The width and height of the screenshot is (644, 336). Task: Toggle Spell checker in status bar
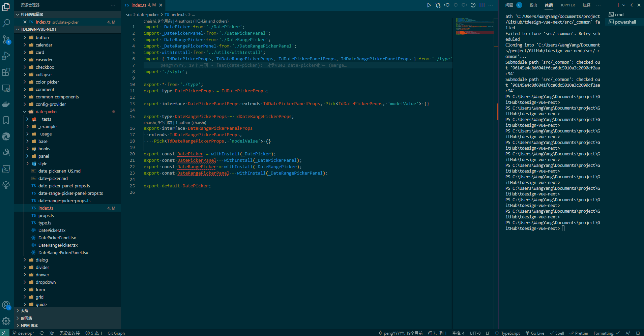click(557, 333)
